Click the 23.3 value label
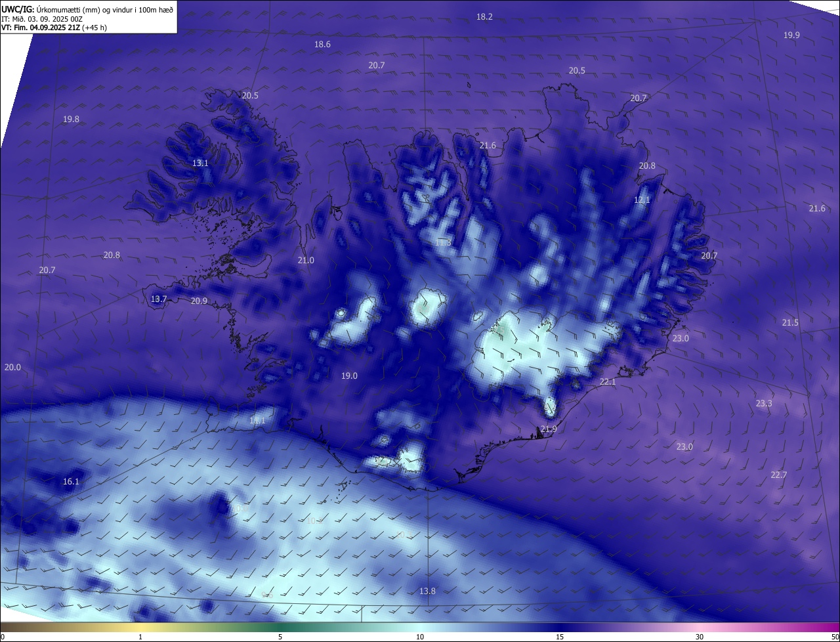This screenshot has width=840, height=642. (763, 403)
